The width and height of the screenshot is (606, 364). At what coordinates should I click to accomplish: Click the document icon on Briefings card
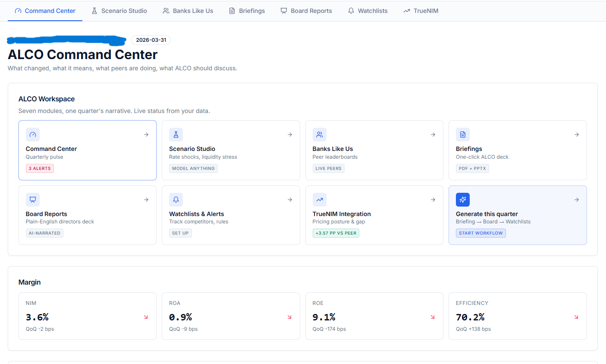click(x=463, y=135)
